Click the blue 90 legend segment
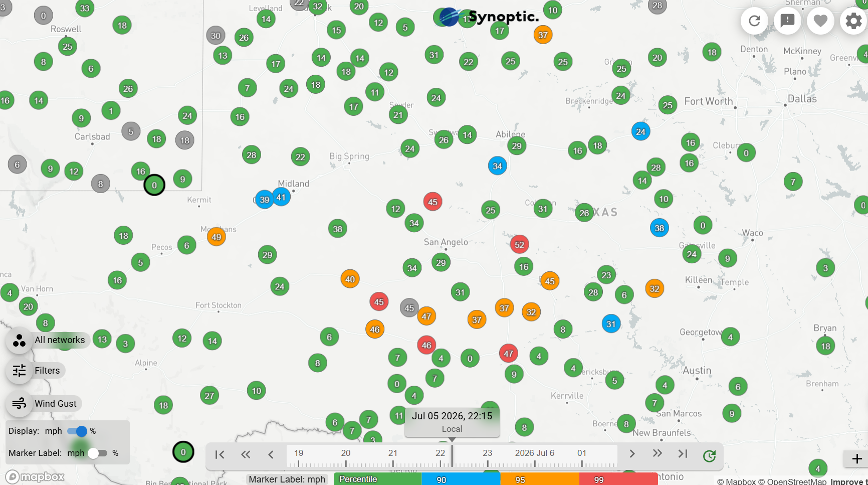This screenshot has width=868, height=485. tap(461, 479)
